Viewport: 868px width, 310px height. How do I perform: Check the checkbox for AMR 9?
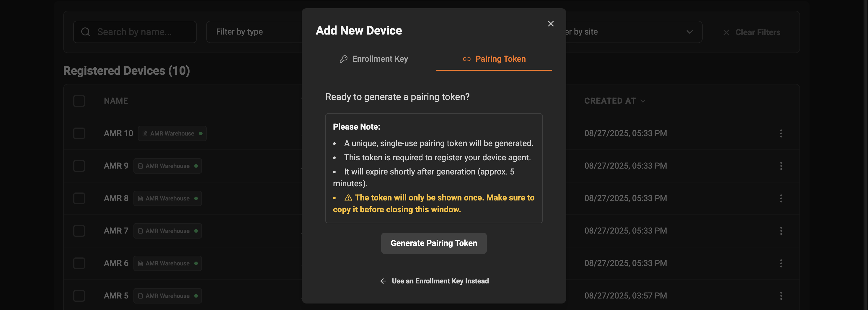point(79,166)
